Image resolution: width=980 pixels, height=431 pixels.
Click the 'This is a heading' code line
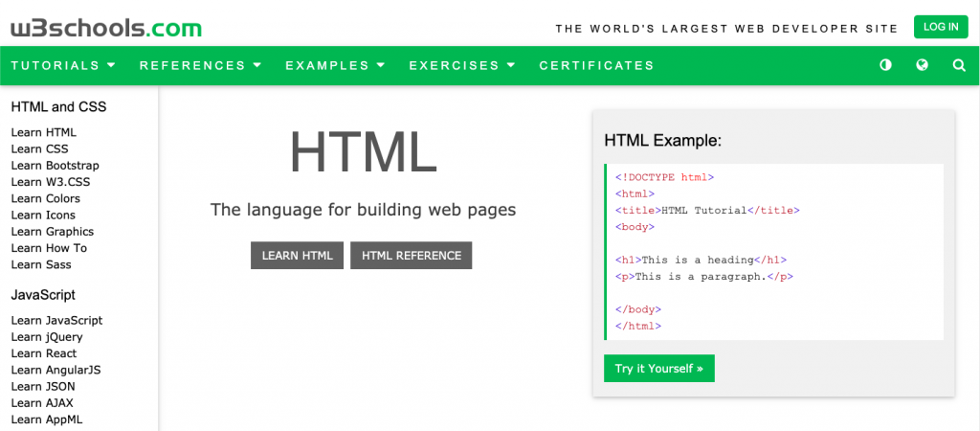pyautogui.click(x=701, y=260)
